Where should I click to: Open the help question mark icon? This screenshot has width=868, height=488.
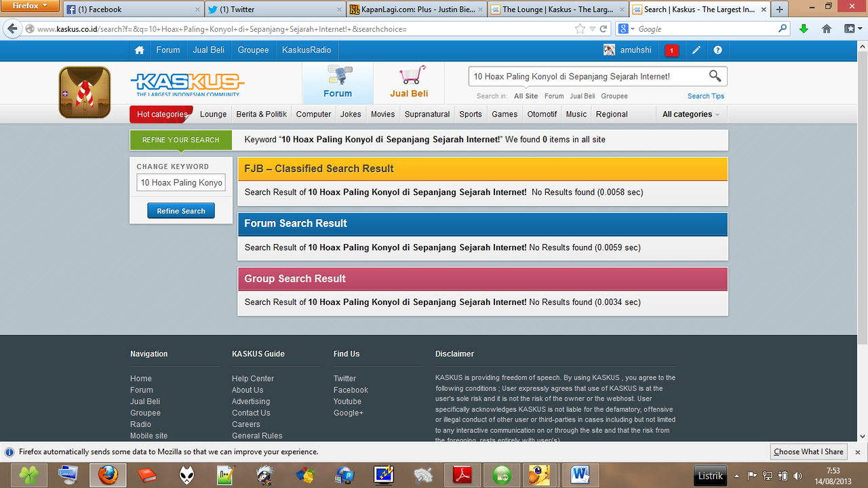click(x=717, y=50)
